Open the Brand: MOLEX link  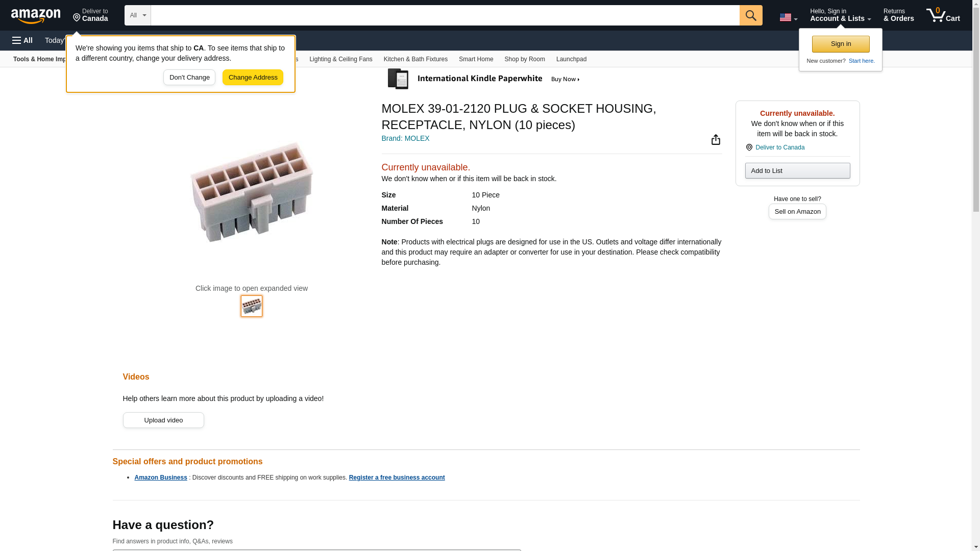tap(405, 138)
